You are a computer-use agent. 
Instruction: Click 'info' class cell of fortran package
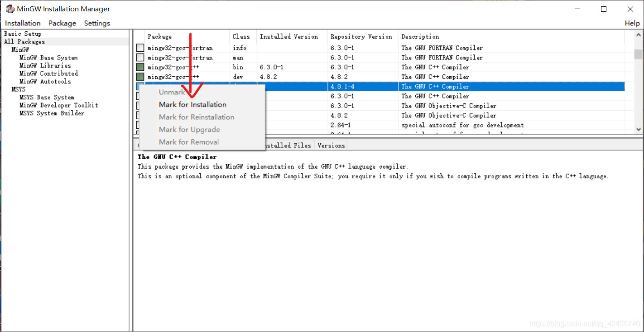(240, 48)
